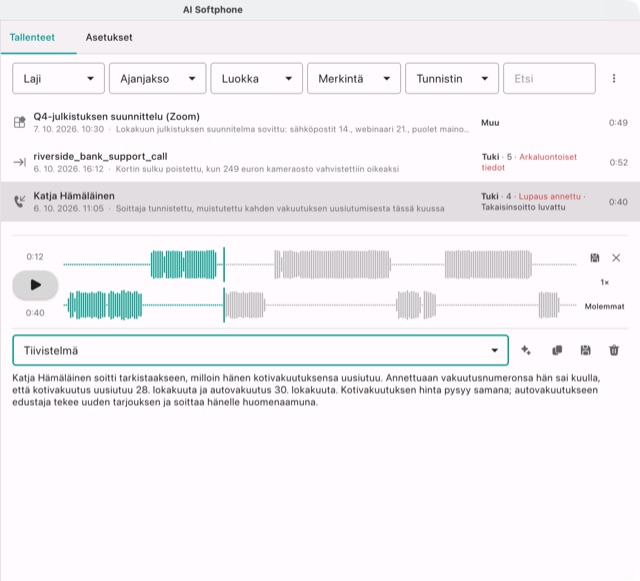This screenshot has height=581, width=640.
Task: Toggle the Molemmat channel selection
Action: point(604,306)
